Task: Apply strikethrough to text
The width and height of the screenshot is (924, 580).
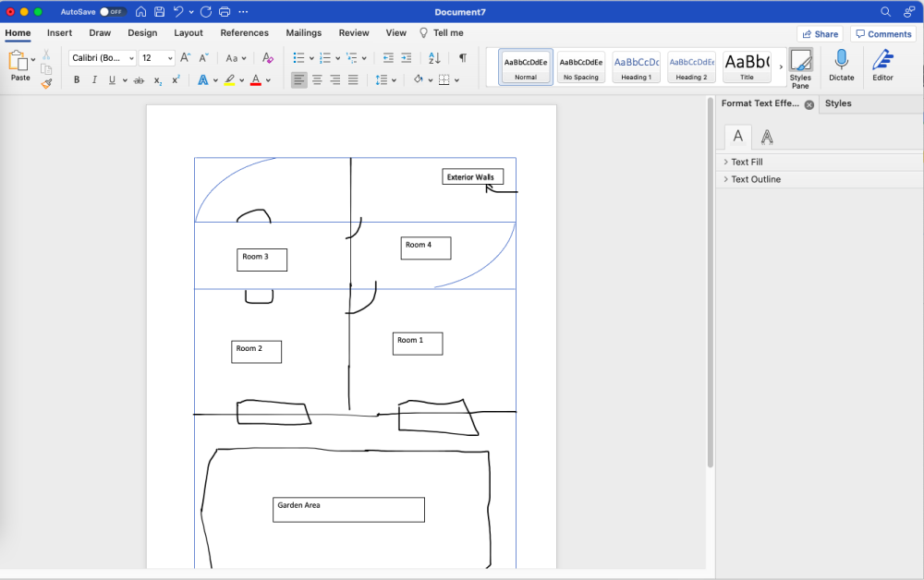Action: [138, 79]
